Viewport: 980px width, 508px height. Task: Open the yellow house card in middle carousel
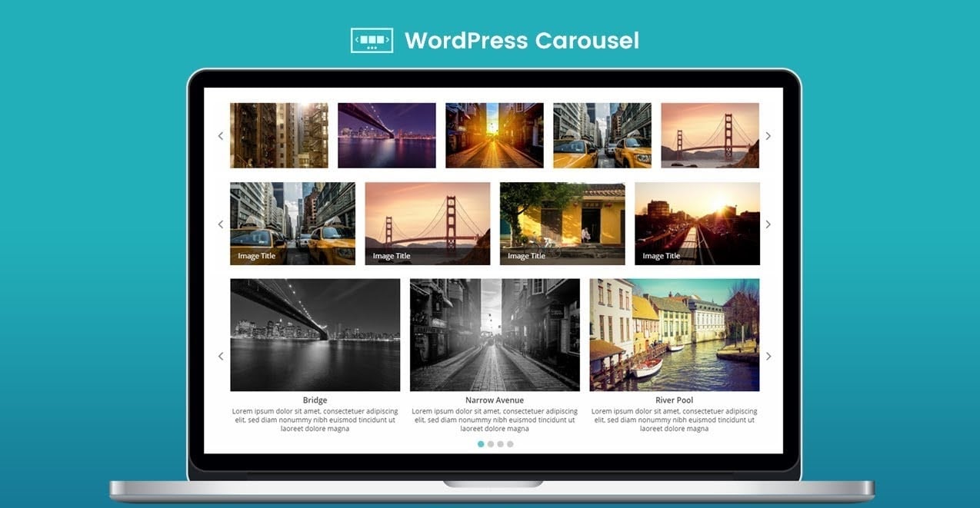click(x=562, y=224)
